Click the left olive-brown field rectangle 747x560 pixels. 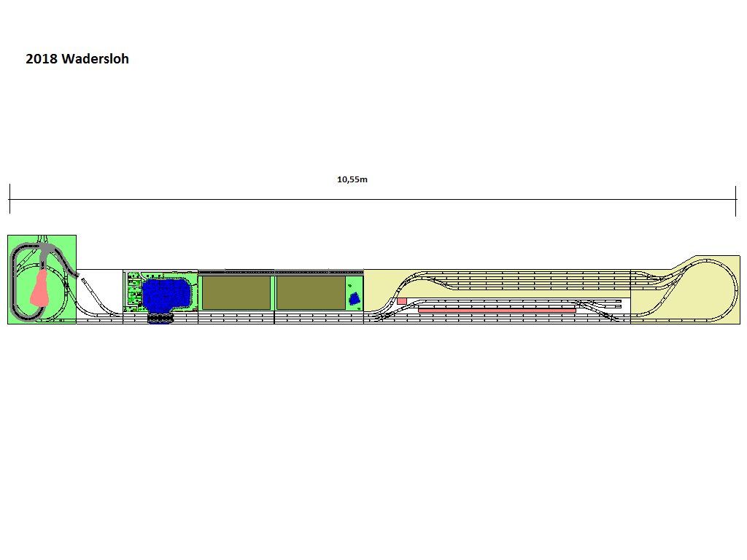click(236, 292)
